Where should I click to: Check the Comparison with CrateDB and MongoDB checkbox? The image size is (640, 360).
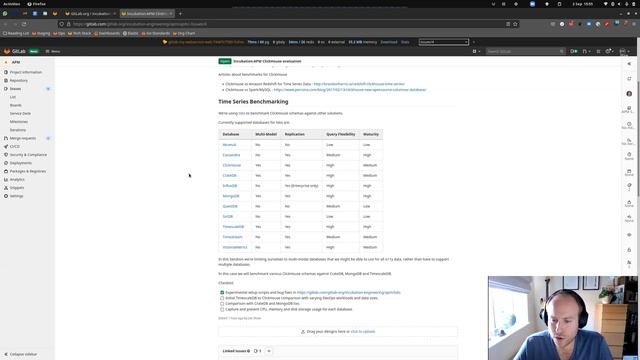pyautogui.click(x=222, y=304)
